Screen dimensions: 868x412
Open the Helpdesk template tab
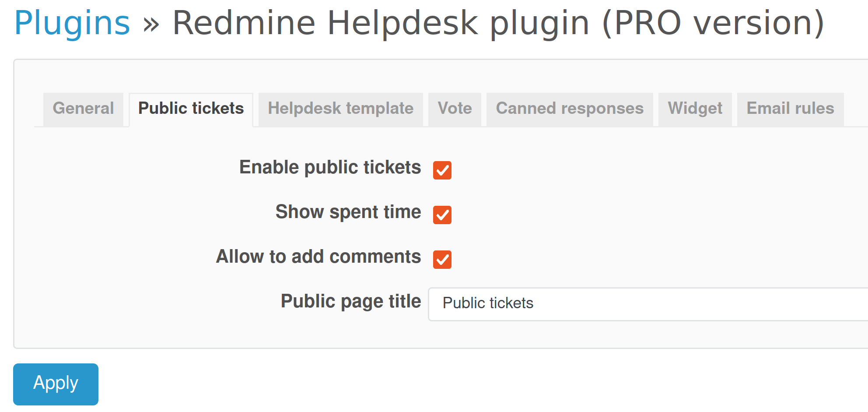(x=340, y=109)
